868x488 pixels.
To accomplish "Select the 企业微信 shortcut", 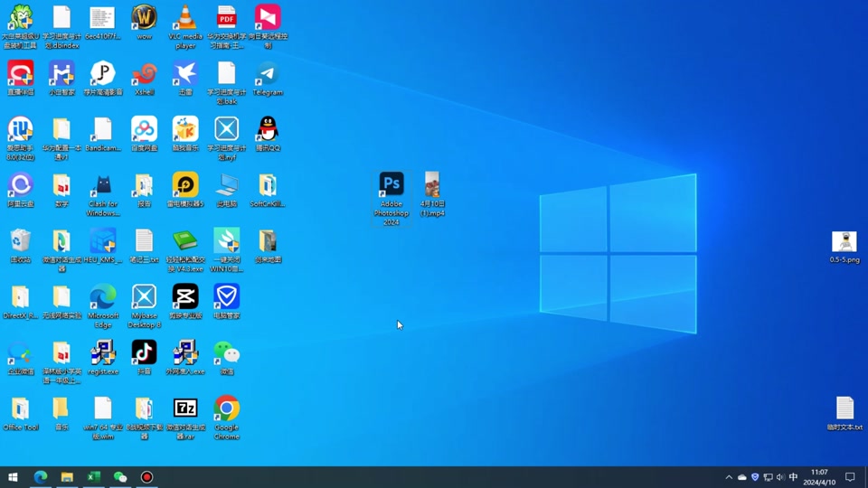I will [x=21, y=358].
